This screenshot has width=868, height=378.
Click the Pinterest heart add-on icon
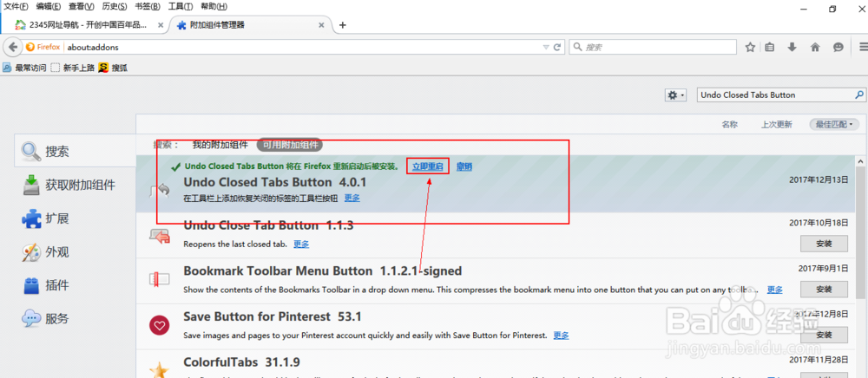[x=160, y=326]
